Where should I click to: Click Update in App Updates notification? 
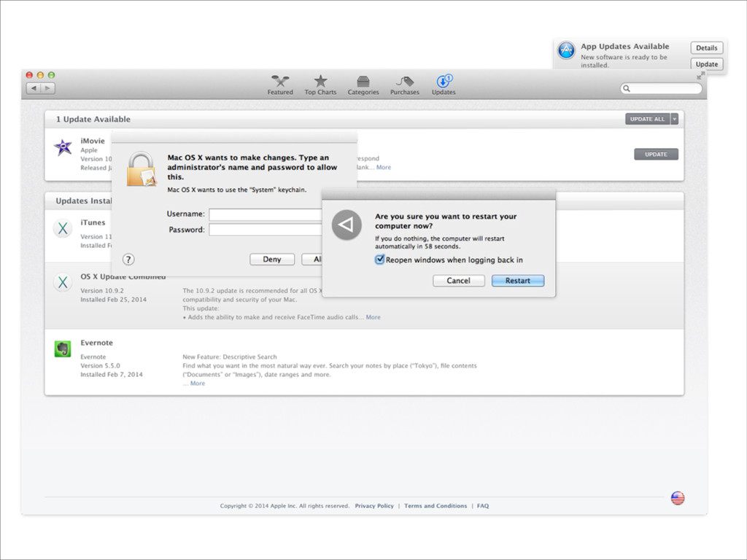tap(706, 64)
